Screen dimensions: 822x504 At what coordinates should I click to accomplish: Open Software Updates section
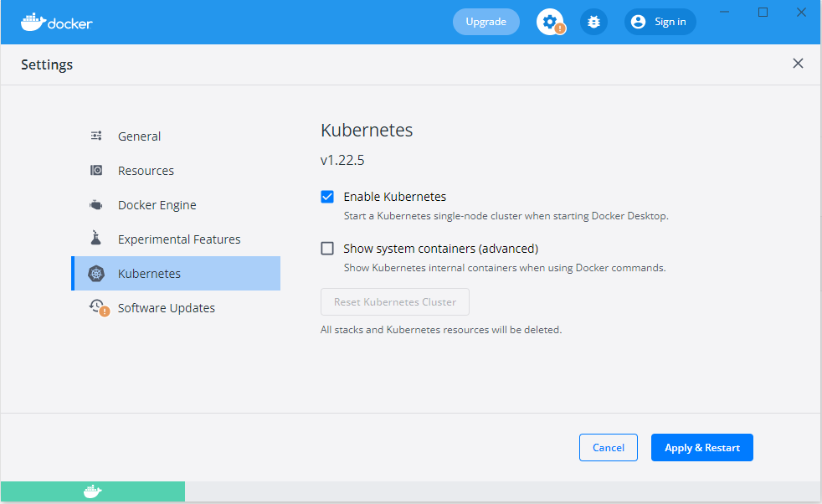(176, 308)
